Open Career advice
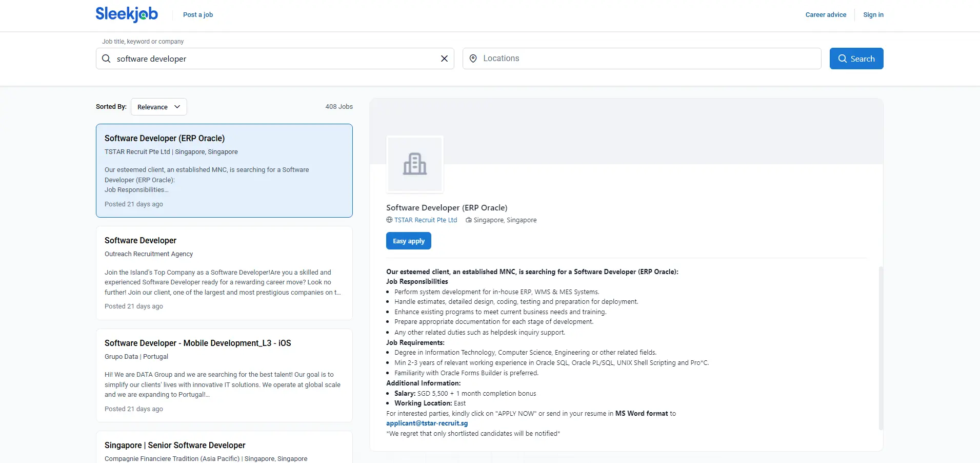 click(825, 14)
